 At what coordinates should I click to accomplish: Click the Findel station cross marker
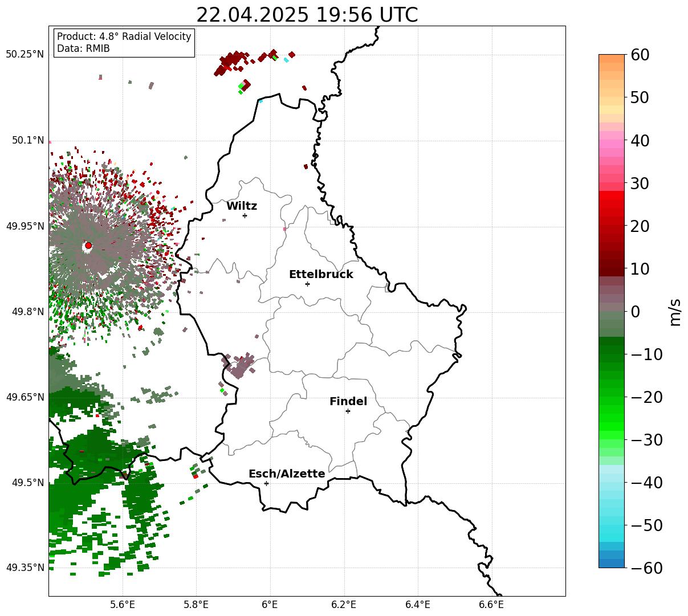348,411
